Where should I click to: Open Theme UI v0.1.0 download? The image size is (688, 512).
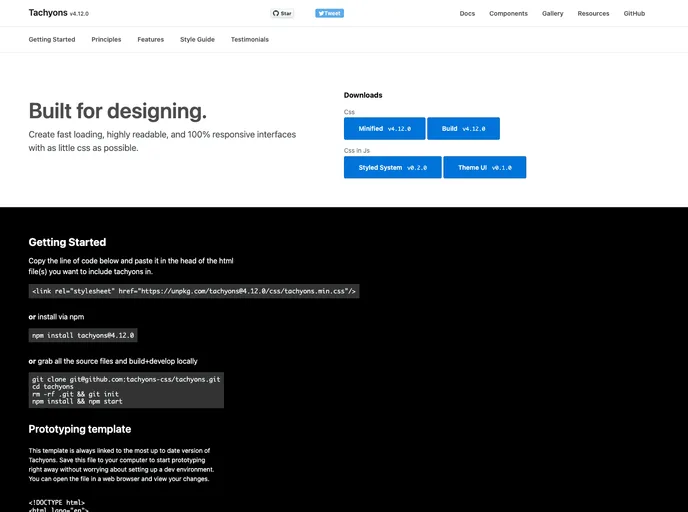pyautogui.click(x=485, y=167)
